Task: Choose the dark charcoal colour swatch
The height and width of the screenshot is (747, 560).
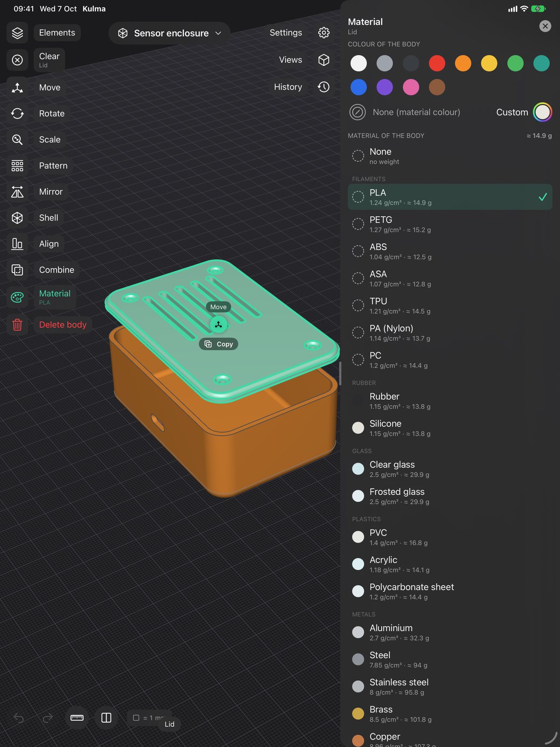Action: (411, 63)
